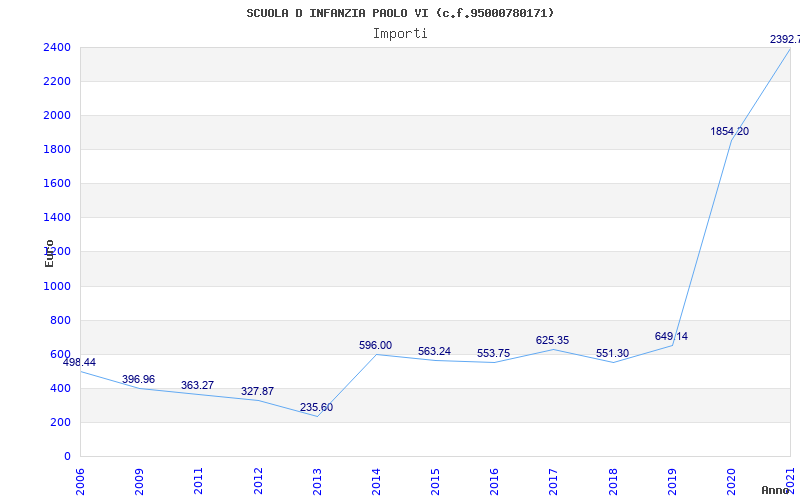Click y-axis value 2200

click(57, 82)
